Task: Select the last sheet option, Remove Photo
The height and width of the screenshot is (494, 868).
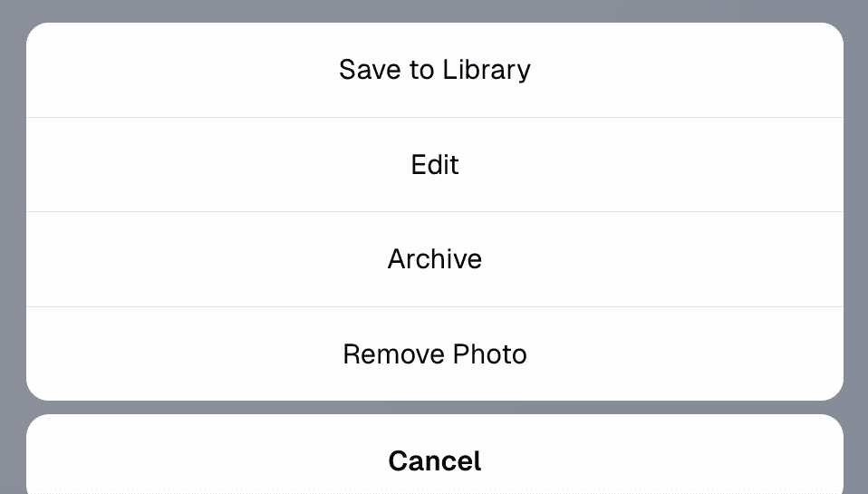Action: point(435,354)
